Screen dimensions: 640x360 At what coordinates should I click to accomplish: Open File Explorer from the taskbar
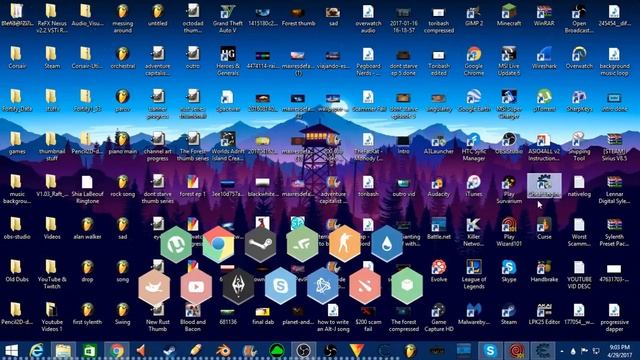point(63,350)
